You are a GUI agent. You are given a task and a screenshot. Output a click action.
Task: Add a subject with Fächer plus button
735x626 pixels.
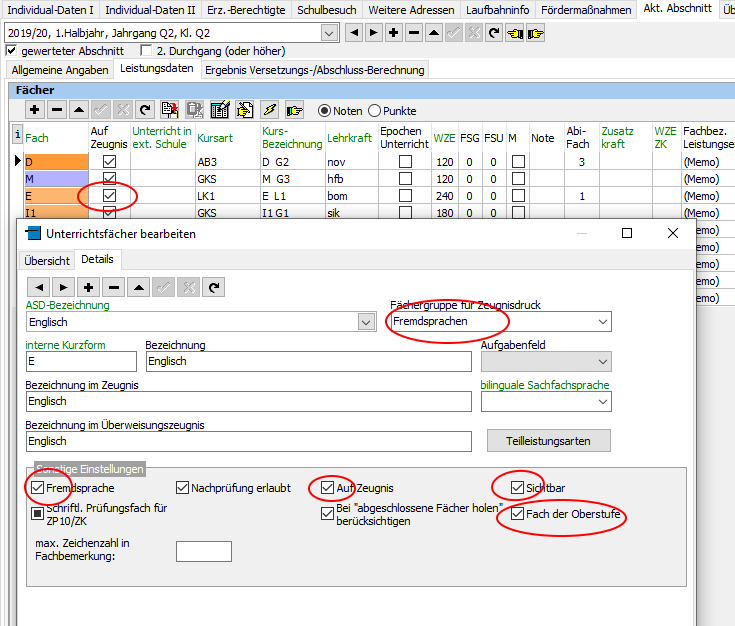coord(34,110)
